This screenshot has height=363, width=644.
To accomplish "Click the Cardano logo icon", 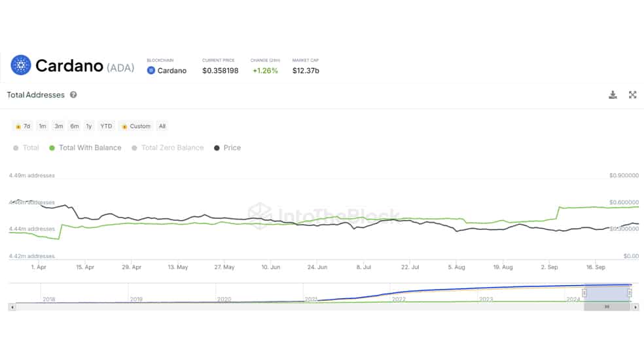I will coord(20,65).
